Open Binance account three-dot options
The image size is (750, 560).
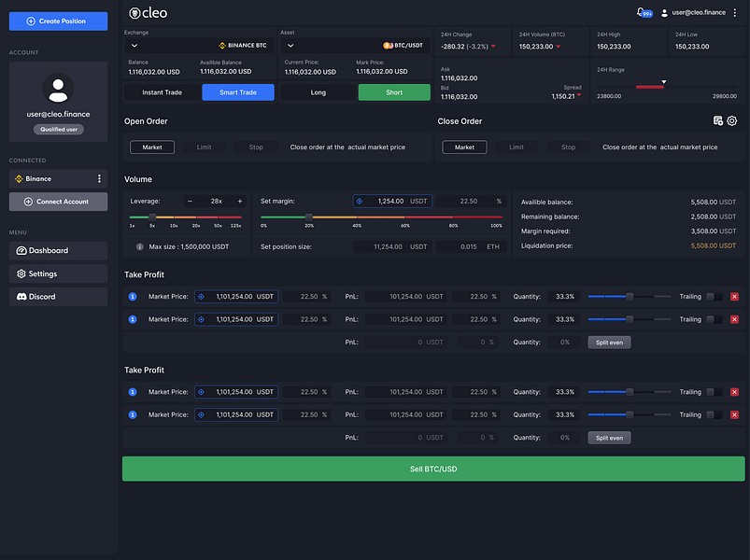click(x=100, y=178)
